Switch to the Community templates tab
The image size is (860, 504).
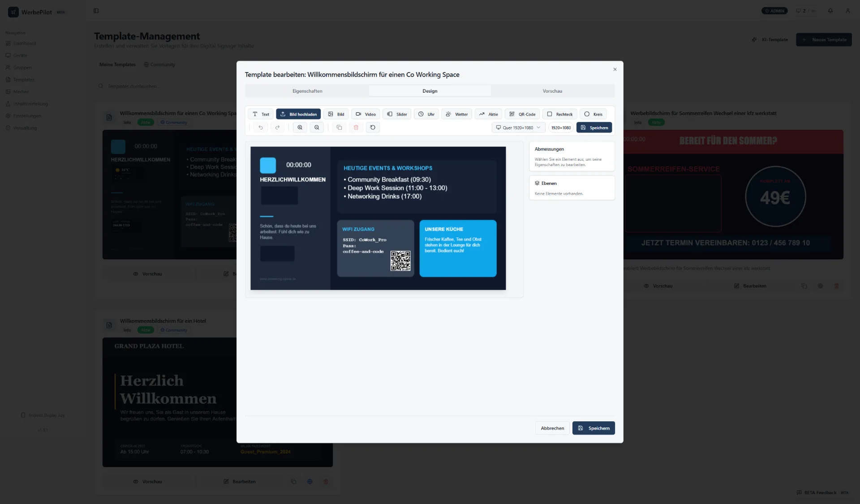click(159, 64)
